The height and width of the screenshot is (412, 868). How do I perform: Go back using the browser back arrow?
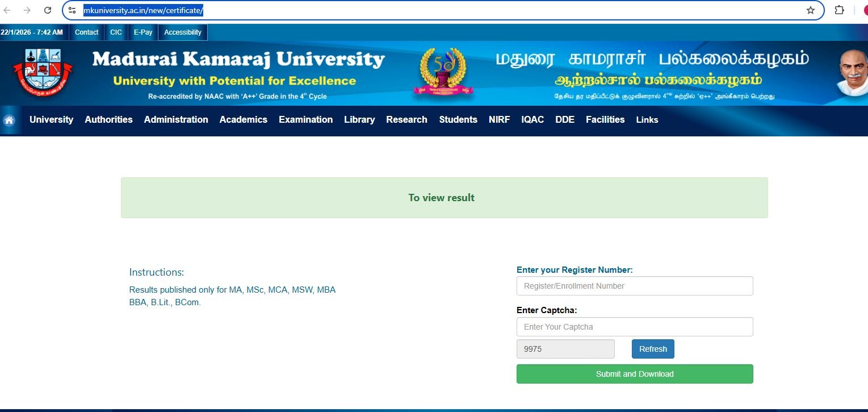point(7,10)
